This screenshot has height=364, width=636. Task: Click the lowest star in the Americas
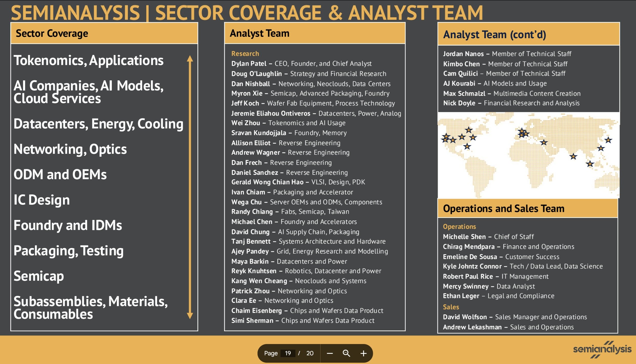pyautogui.click(x=467, y=146)
